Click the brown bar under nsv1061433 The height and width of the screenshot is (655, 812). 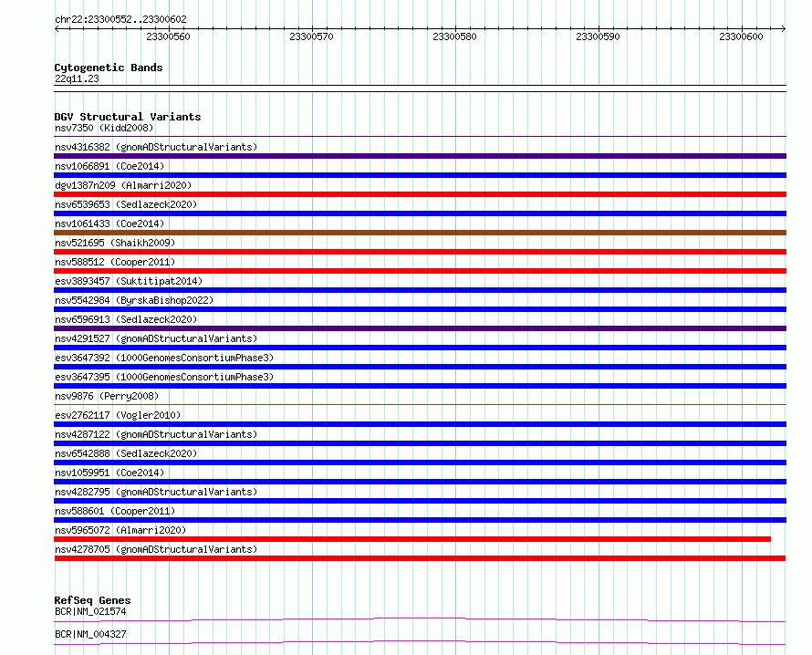(x=420, y=233)
